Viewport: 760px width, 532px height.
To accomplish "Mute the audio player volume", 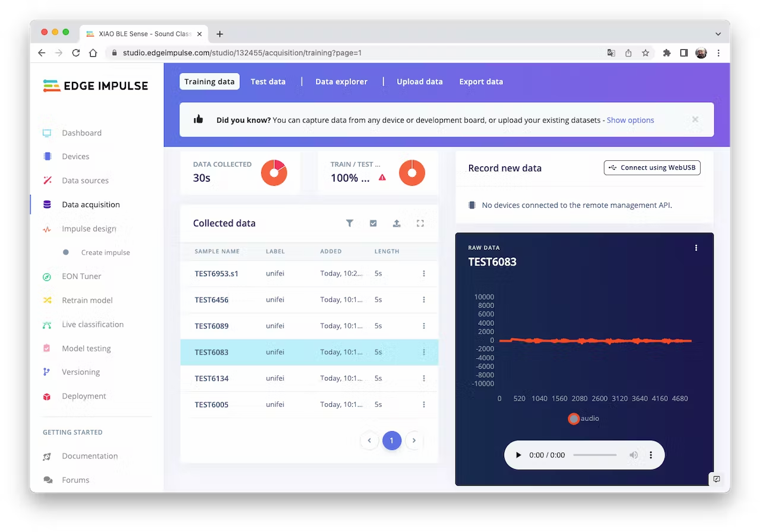I will 634,455.
